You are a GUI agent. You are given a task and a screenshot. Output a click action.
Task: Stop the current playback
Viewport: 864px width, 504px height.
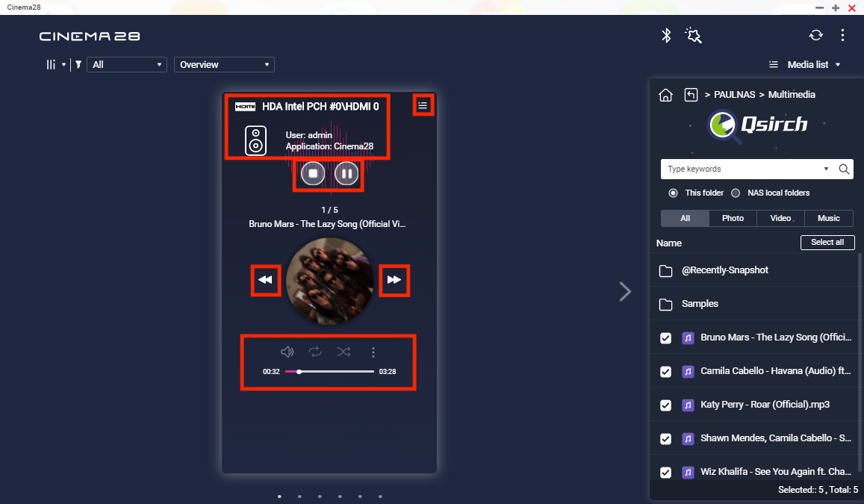pyautogui.click(x=313, y=174)
